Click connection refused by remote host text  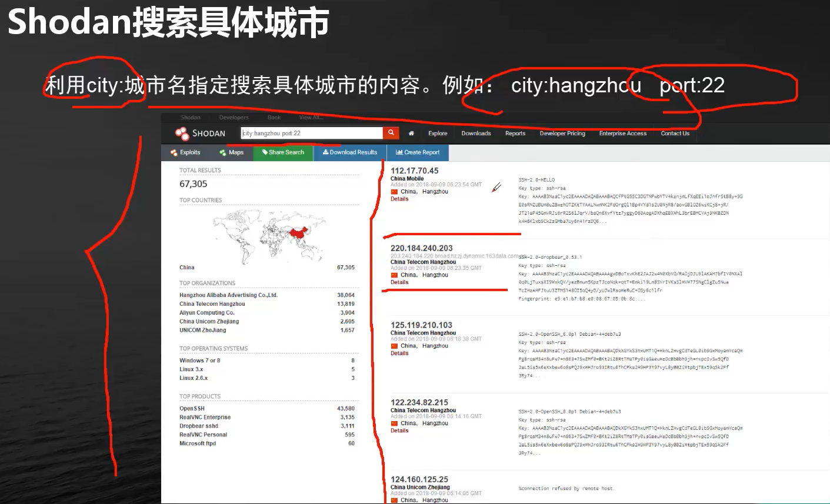[566, 489]
